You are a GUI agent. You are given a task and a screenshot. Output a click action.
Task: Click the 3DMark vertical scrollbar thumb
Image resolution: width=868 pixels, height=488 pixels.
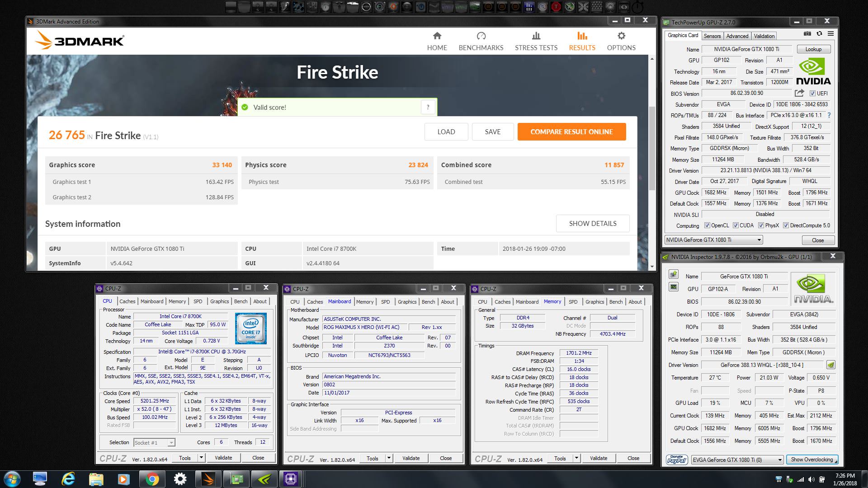[x=652, y=148]
